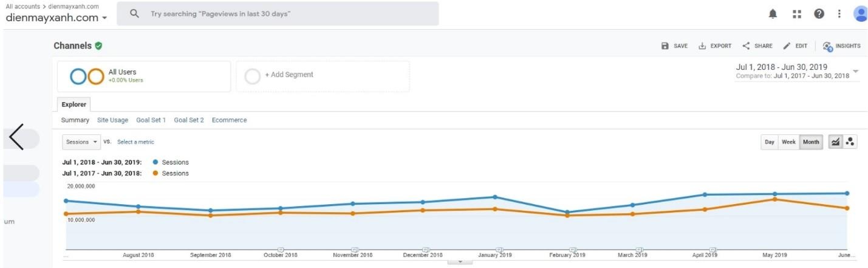Switch to the Ecommerce tab
This screenshot has height=268, width=868.
229,120
